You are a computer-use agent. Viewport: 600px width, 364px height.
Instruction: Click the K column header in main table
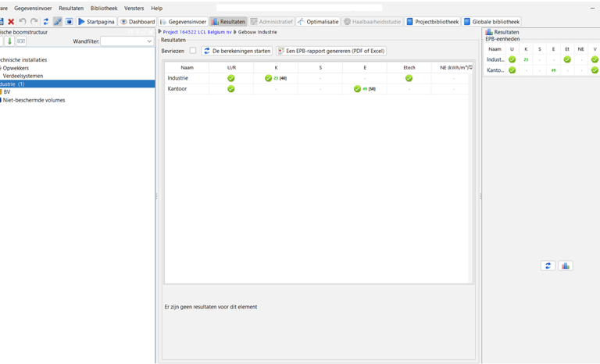pos(276,67)
